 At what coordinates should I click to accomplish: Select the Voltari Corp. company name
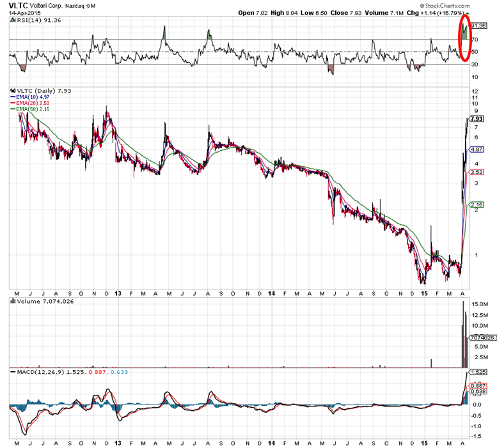tap(47, 6)
